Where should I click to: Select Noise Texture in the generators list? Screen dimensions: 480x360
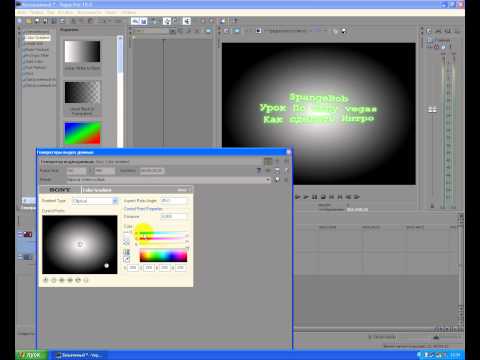coord(37,50)
